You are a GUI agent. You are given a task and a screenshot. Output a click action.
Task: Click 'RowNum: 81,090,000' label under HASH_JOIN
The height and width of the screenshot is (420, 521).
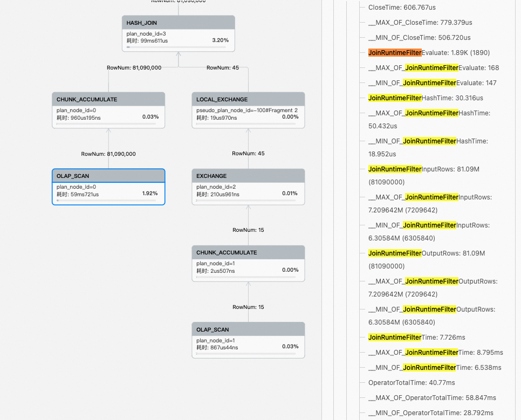pos(134,67)
